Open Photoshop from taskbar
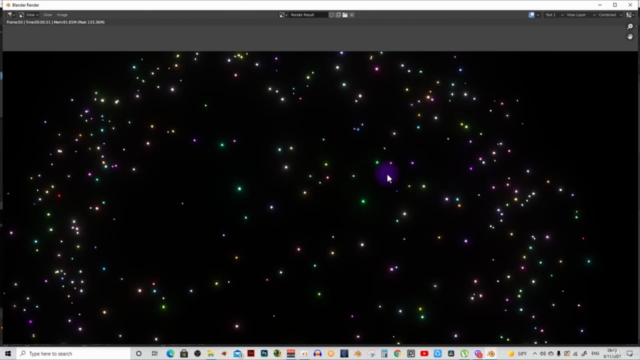 coord(264,353)
